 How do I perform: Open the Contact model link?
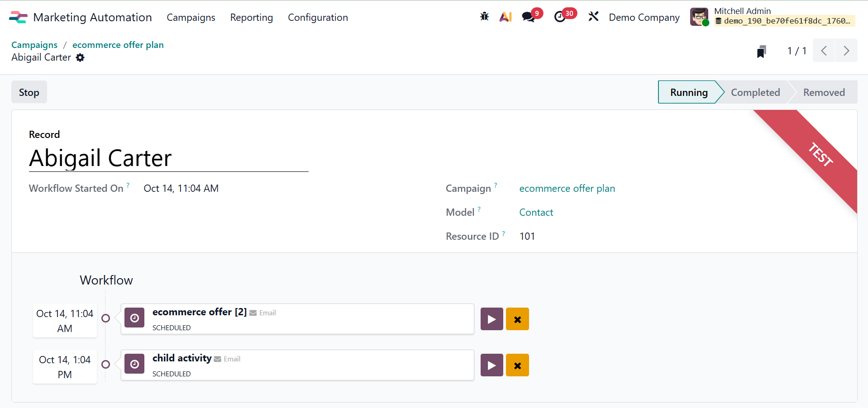pos(536,212)
